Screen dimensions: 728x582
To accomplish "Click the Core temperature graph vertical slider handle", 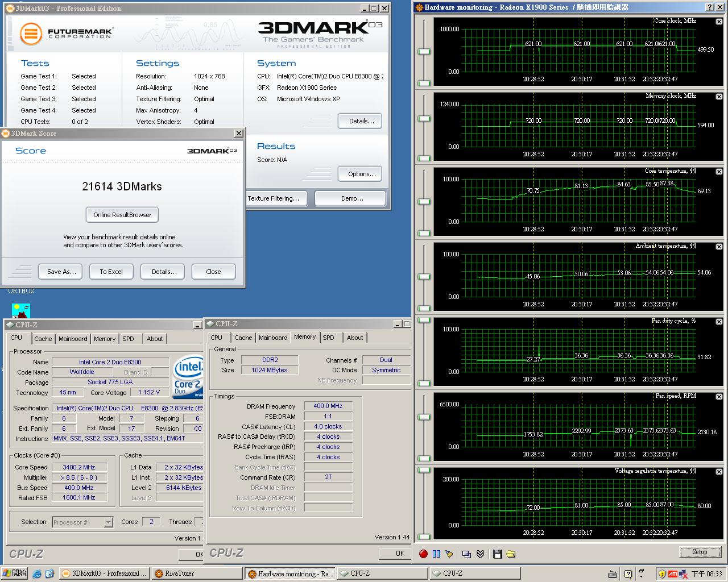I will (x=424, y=202).
